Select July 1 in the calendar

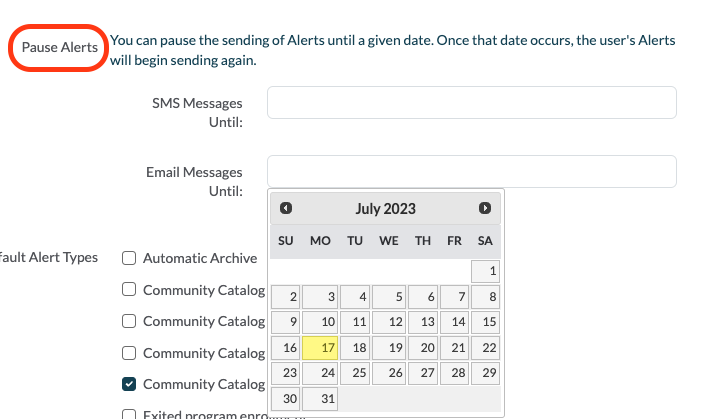pyautogui.click(x=485, y=271)
